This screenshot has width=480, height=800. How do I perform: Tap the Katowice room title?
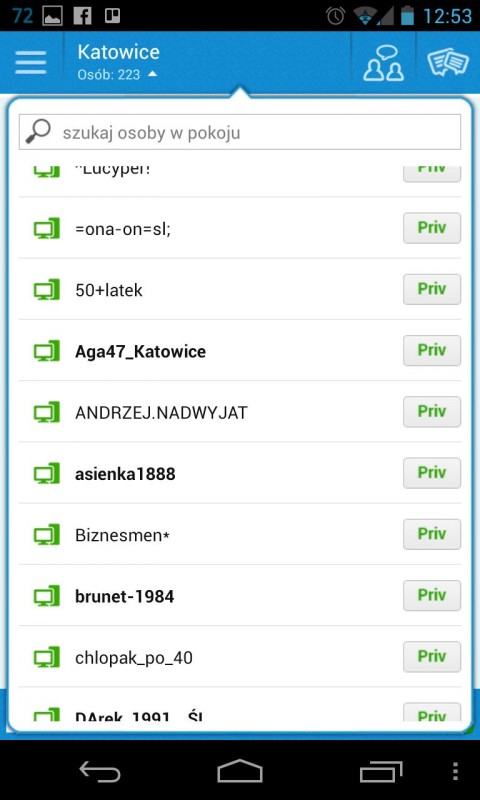coord(118,52)
